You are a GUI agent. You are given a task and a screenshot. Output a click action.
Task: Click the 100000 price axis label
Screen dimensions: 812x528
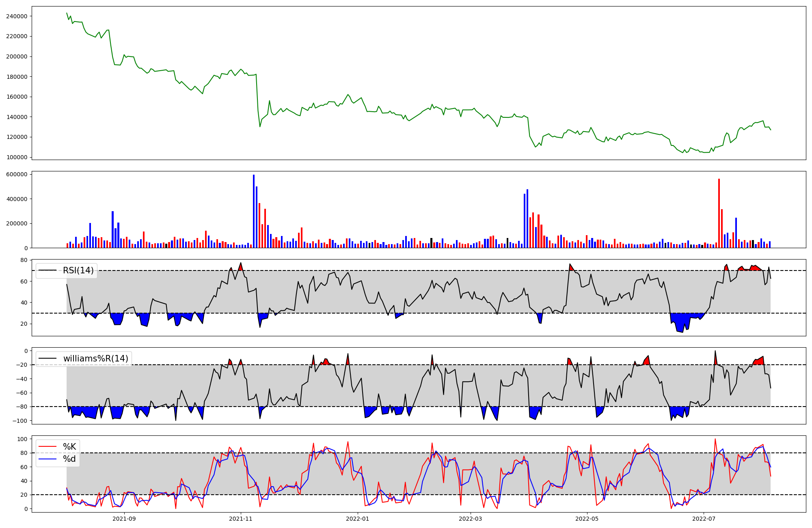[17, 157]
